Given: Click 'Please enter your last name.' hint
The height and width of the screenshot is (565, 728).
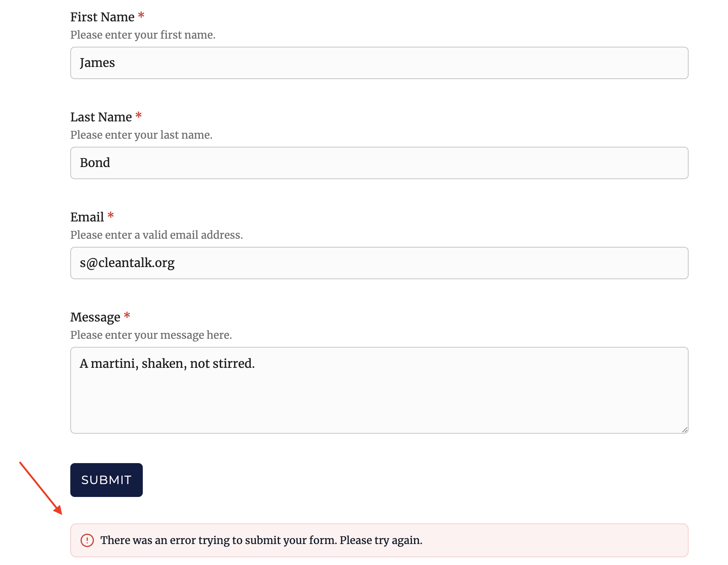Looking at the screenshot, I should 141,135.
